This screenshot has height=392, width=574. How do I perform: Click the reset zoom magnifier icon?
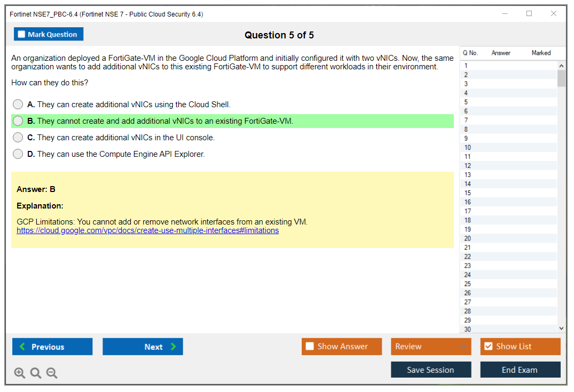tap(36, 373)
